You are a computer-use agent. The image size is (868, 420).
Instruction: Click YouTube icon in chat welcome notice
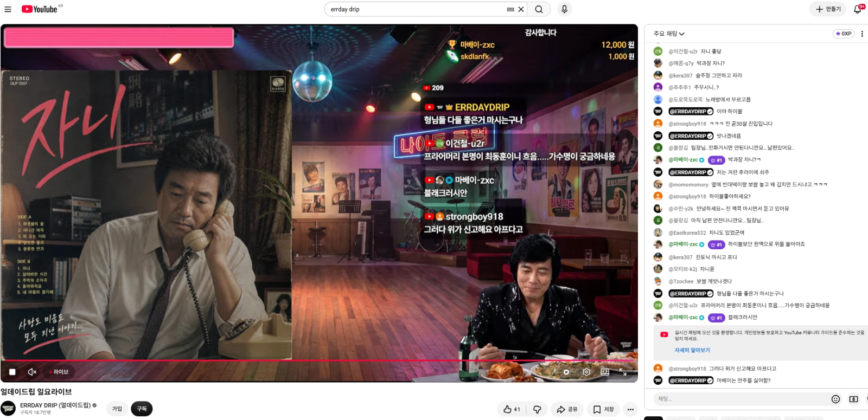664,334
